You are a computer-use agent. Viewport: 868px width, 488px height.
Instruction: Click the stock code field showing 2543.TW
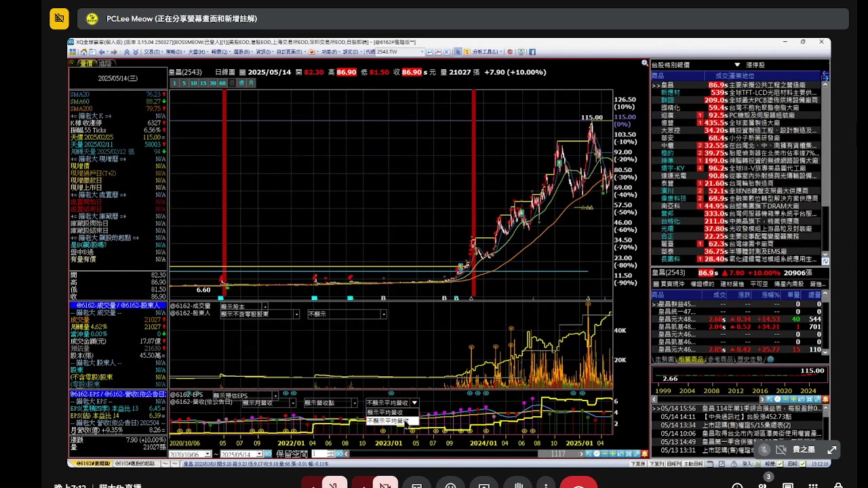(x=399, y=52)
